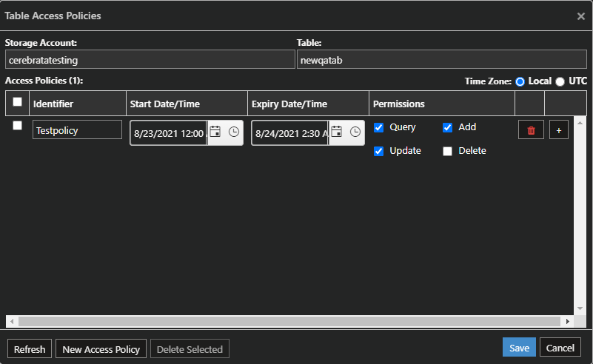Image resolution: width=593 pixels, height=364 pixels.
Task: Click the Expiry Date/Time input showing 8/24/2021
Action: point(290,133)
